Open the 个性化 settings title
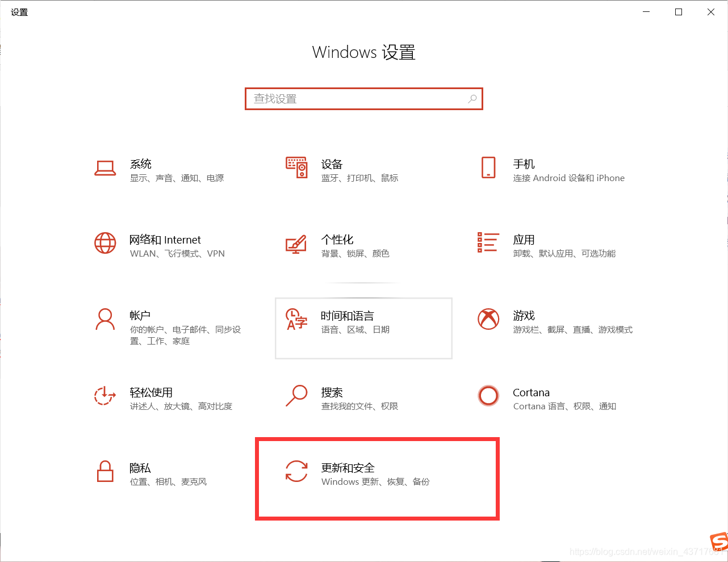The image size is (728, 562). (337, 240)
